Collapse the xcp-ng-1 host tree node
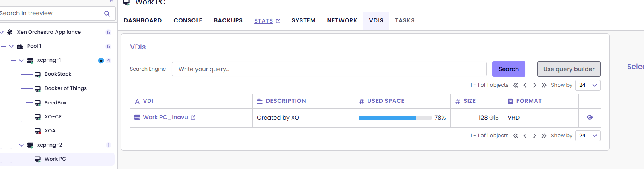This screenshot has width=644, height=169. point(21,61)
